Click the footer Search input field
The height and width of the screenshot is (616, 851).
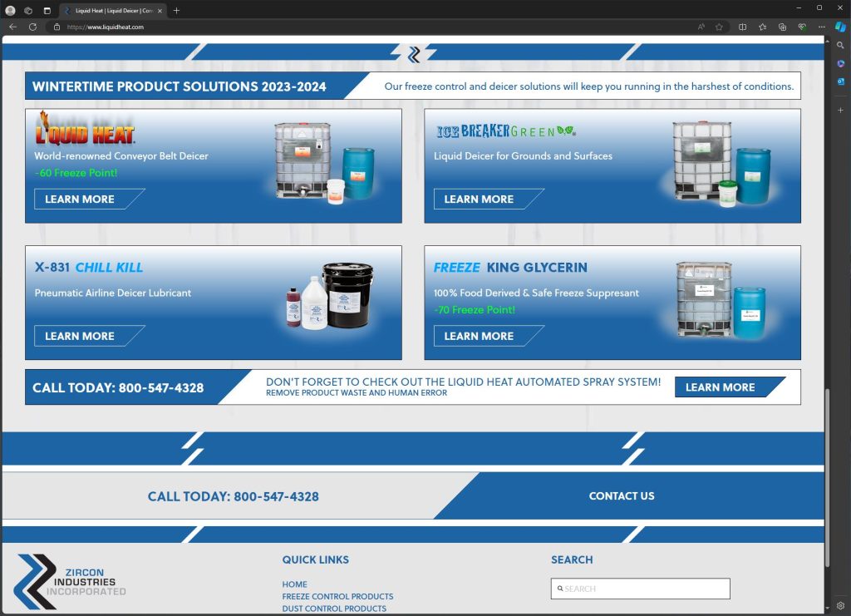(x=640, y=589)
